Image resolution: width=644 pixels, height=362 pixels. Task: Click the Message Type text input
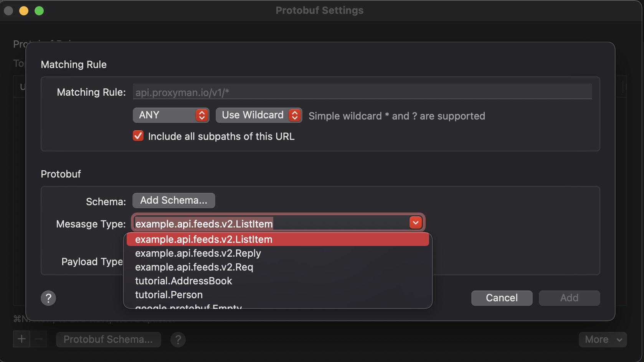(x=271, y=223)
